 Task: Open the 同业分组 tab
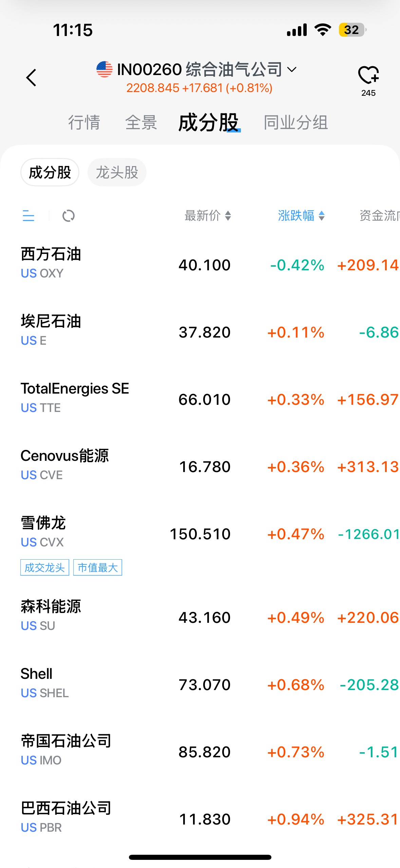pos(296,123)
